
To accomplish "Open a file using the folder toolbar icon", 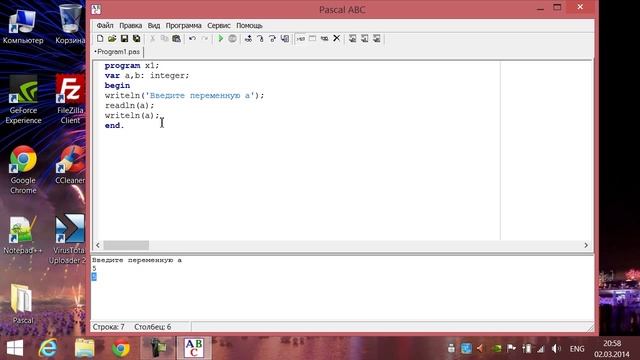I will coord(112,38).
